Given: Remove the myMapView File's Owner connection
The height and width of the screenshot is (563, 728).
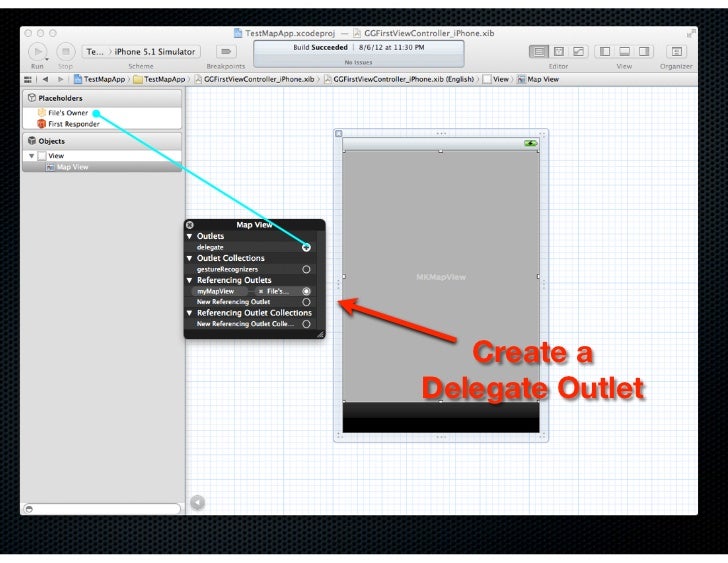Looking at the screenshot, I should (261, 291).
